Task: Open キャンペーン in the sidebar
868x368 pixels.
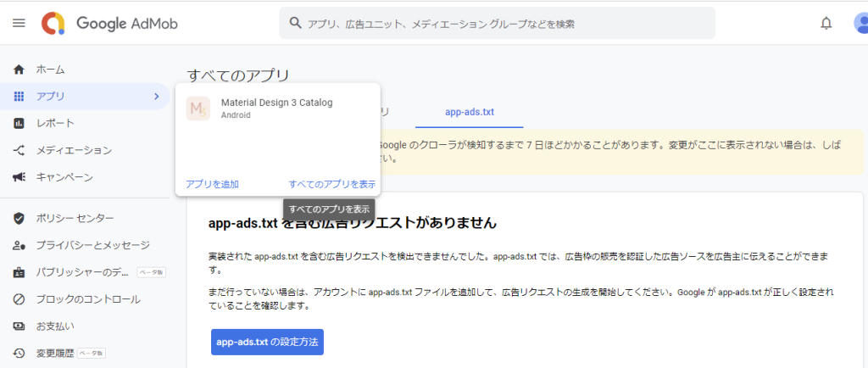Action: (64, 177)
